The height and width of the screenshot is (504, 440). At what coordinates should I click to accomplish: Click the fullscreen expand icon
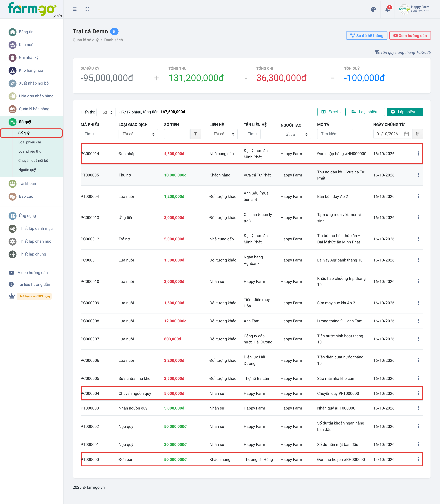[87, 9]
